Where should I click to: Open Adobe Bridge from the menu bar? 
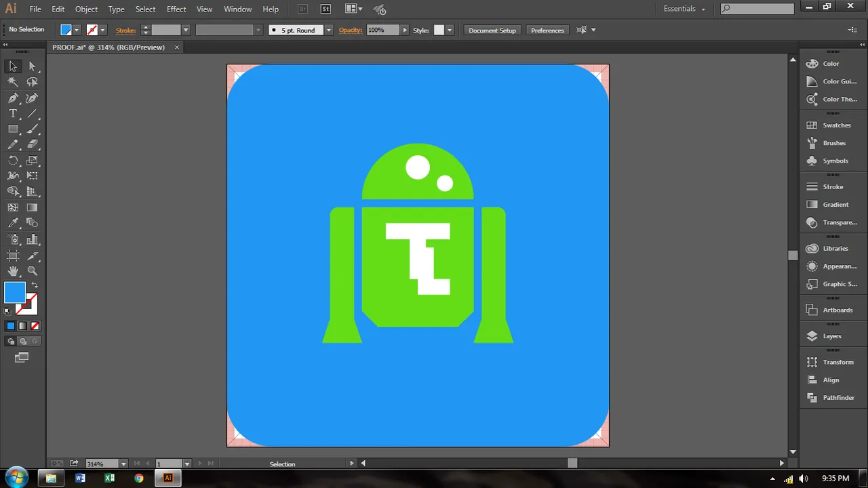click(x=303, y=9)
